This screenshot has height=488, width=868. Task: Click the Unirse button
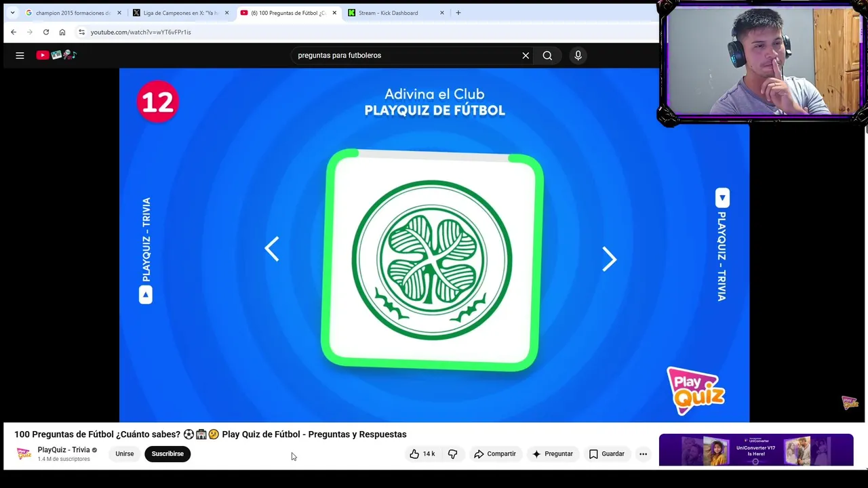click(125, 454)
